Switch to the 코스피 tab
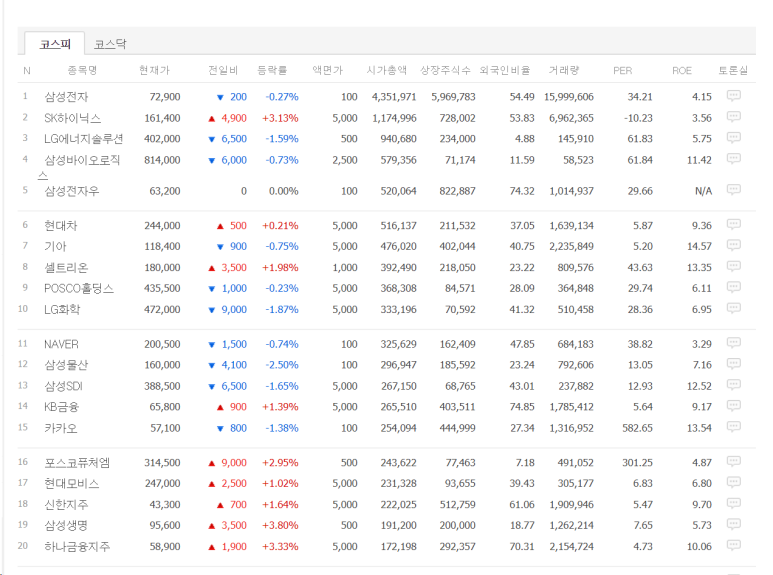Screen dimensions: 773x575 [55, 44]
